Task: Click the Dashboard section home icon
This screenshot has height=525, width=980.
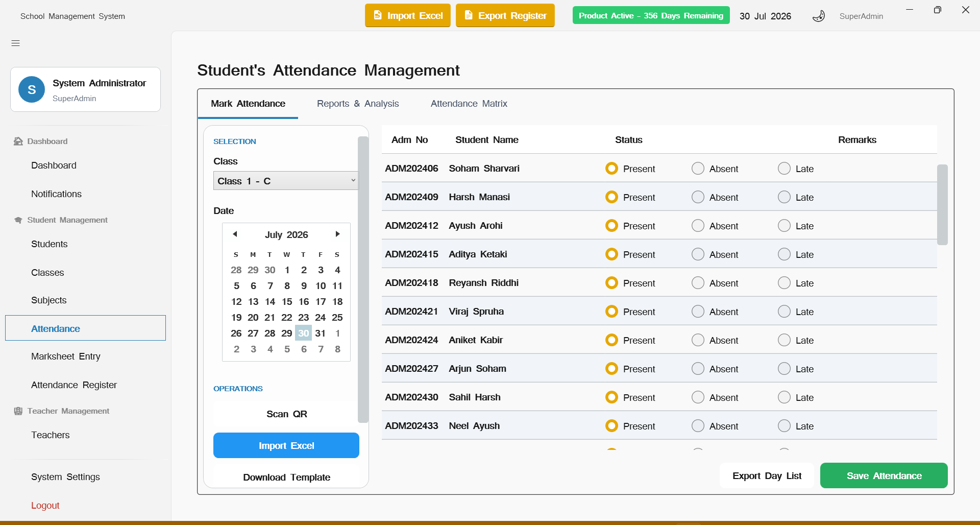Action: click(18, 141)
